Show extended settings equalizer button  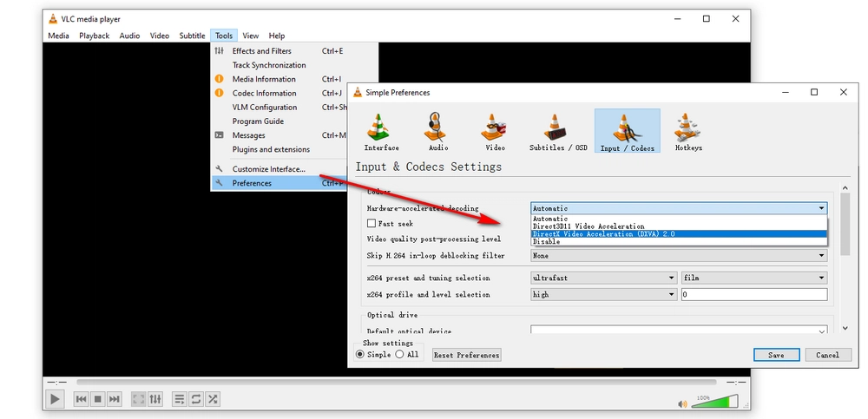point(155,398)
